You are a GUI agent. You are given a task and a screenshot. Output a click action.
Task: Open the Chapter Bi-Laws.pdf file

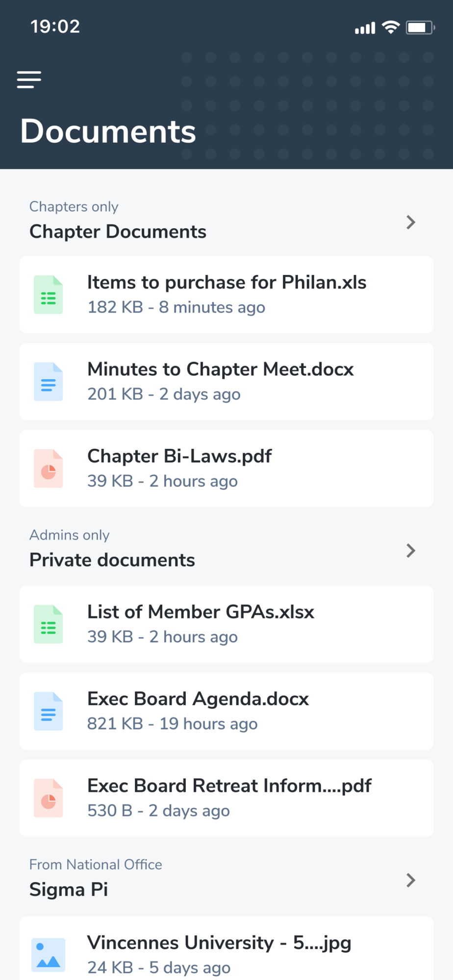[226, 468]
